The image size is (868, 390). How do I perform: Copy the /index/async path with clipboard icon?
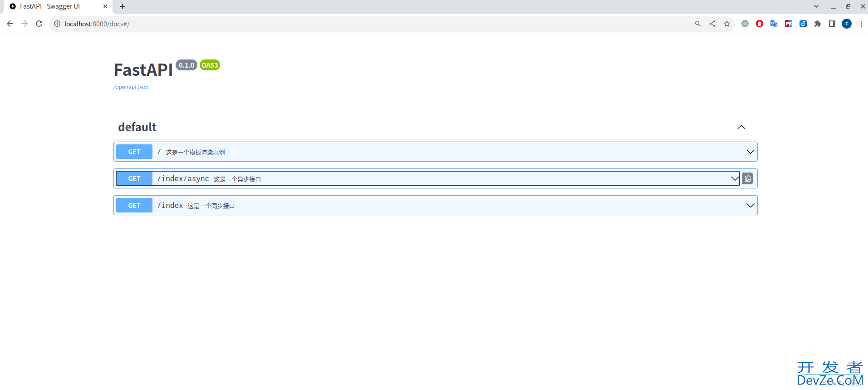[748, 178]
